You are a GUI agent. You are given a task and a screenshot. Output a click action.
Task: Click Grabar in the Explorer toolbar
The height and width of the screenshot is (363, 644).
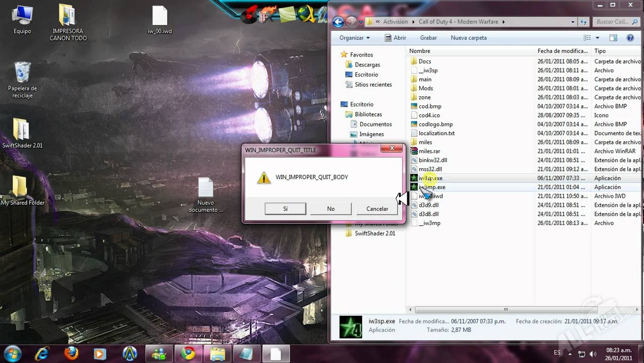(x=428, y=38)
